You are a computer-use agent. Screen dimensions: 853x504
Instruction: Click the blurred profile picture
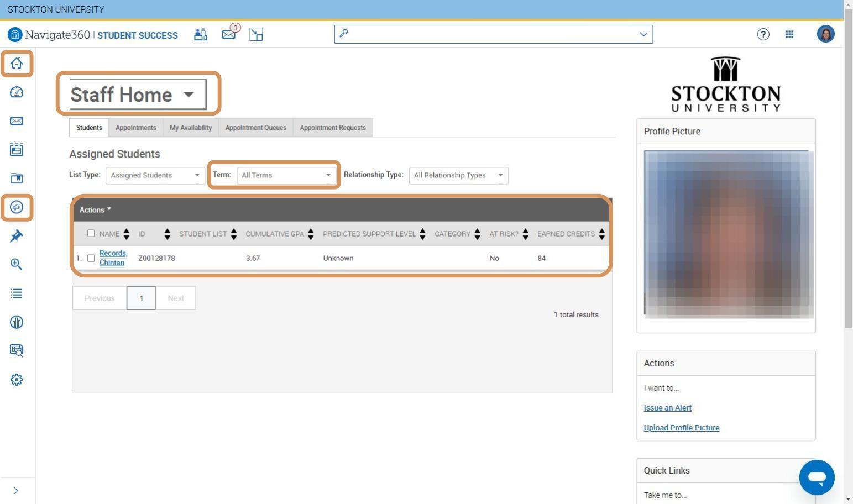tap(729, 234)
